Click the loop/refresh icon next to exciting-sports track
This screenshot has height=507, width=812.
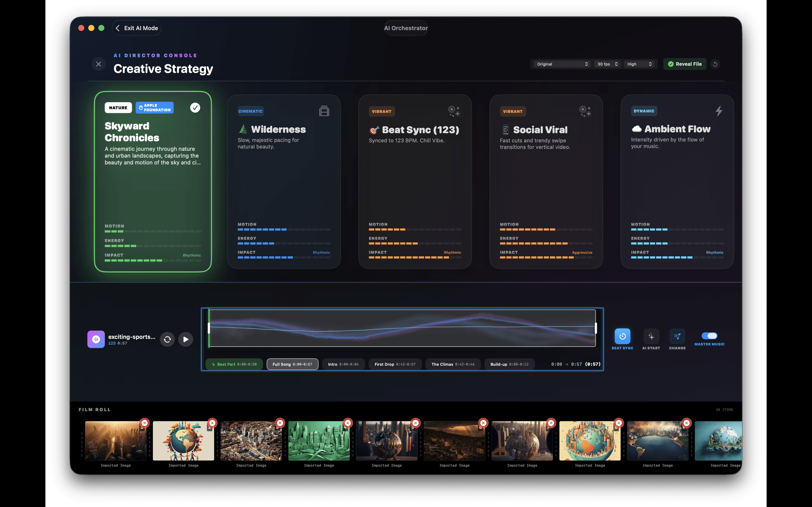167,339
